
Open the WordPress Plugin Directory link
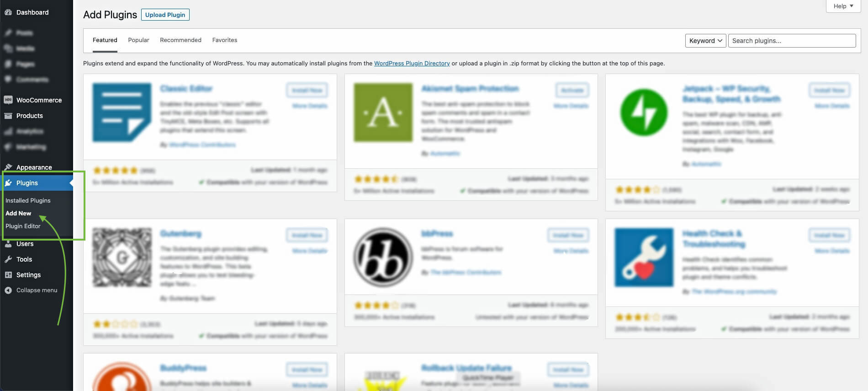412,64
